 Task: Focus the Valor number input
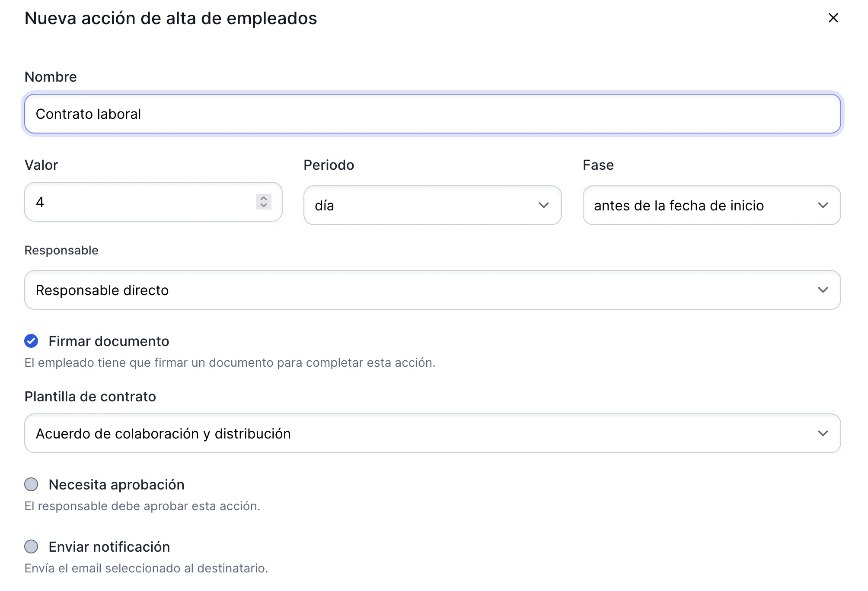pos(143,202)
